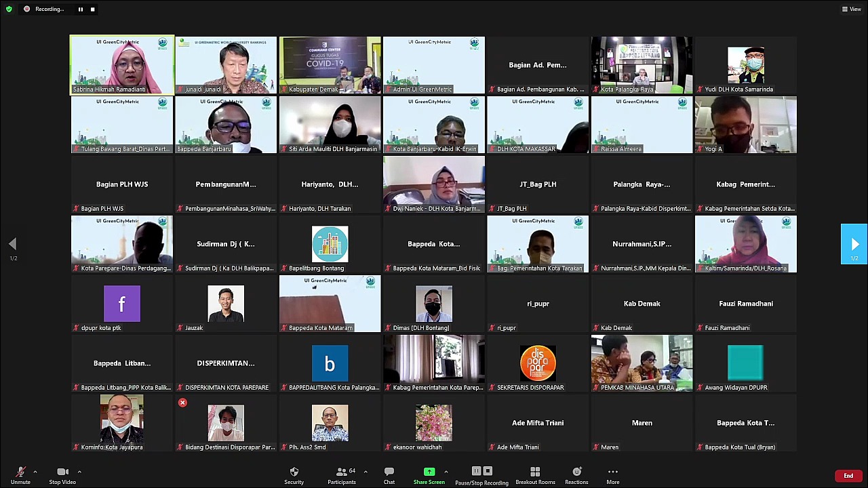
Task: Expand audio options arrow next to Unmute
Action: [x=35, y=472]
